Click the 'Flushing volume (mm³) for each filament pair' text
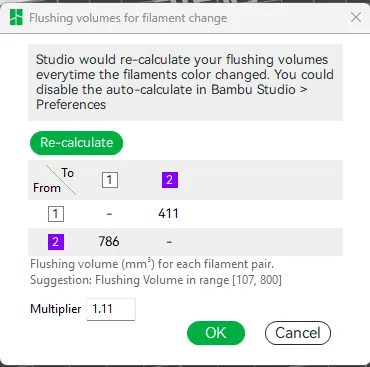 click(152, 264)
